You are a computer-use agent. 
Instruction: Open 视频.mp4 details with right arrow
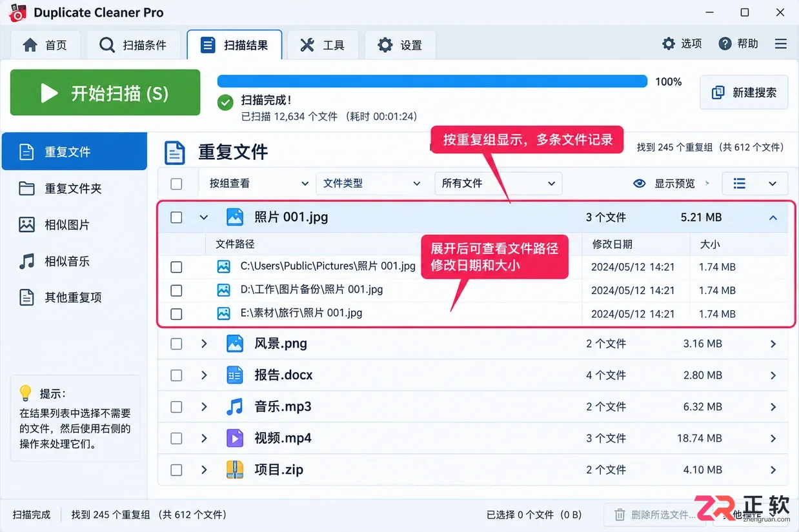773,438
